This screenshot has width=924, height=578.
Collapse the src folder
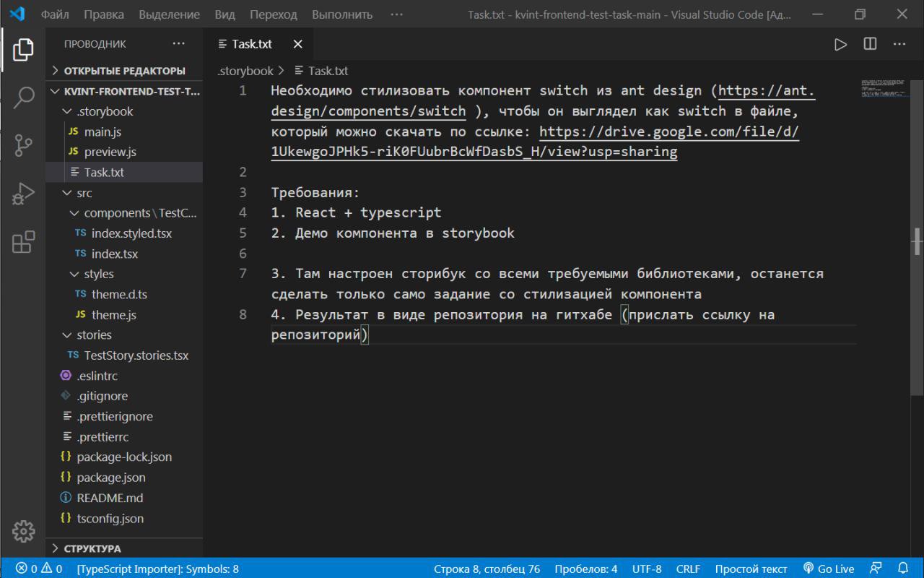(x=124, y=193)
